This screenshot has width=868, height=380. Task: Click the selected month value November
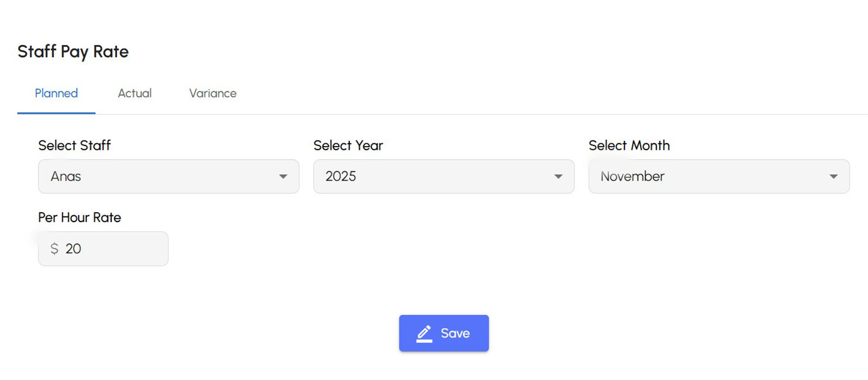point(632,176)
